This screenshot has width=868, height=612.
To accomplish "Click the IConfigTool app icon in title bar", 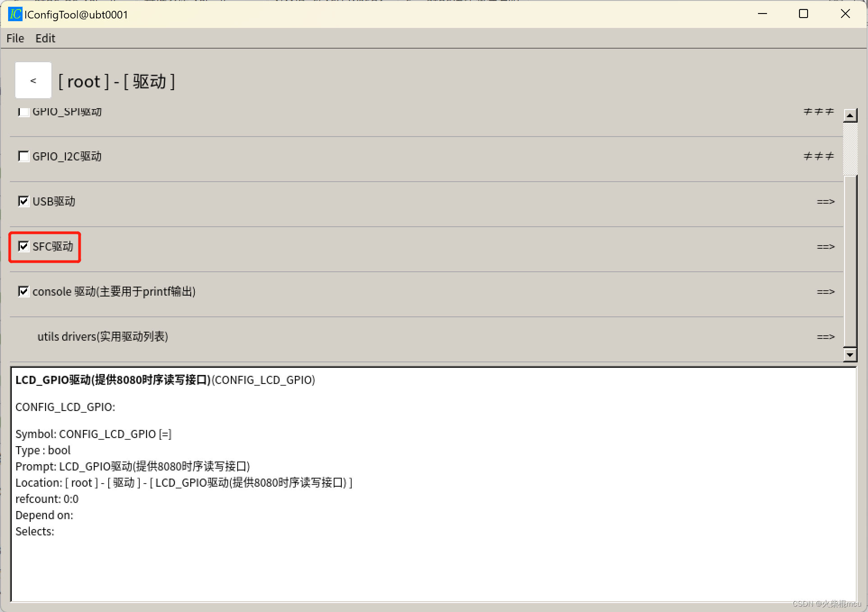I will pyautogui.click(x=15, y=14).
